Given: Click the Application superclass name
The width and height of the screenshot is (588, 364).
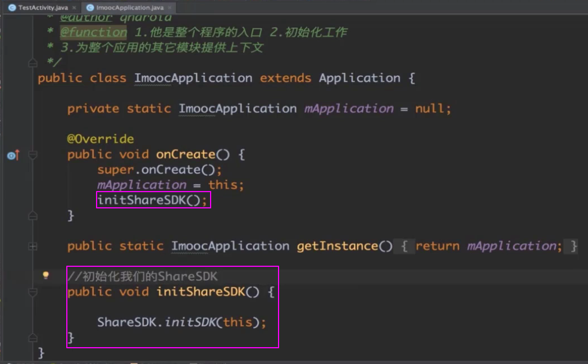Looking at the screenshot, I should pyautogui.click(x=359, y=78).
